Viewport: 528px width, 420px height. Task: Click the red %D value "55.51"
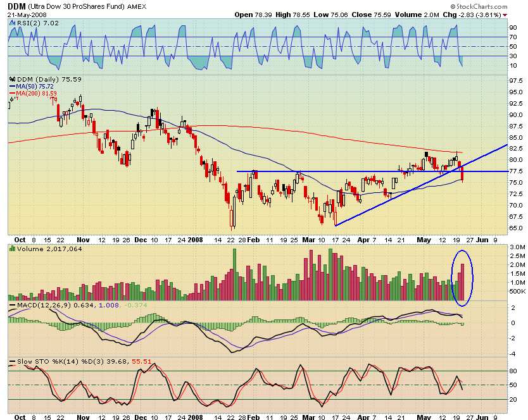point(141,361)
